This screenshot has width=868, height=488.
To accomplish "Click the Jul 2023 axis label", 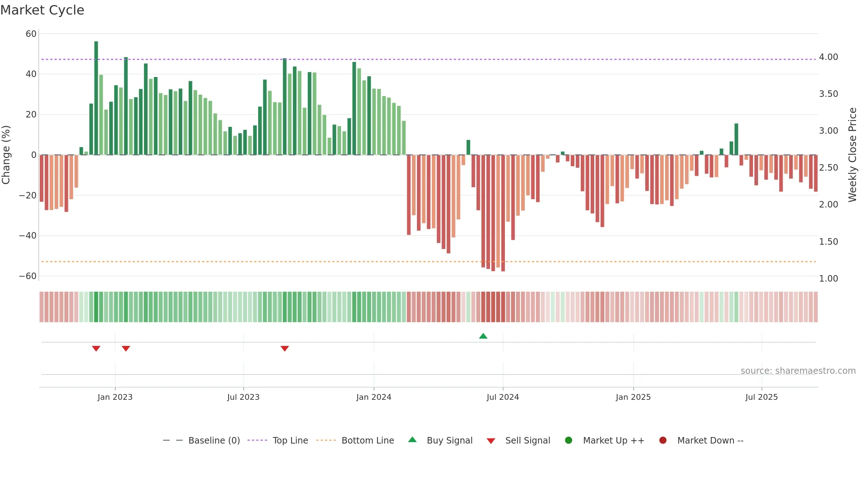I will pos(243,397).
